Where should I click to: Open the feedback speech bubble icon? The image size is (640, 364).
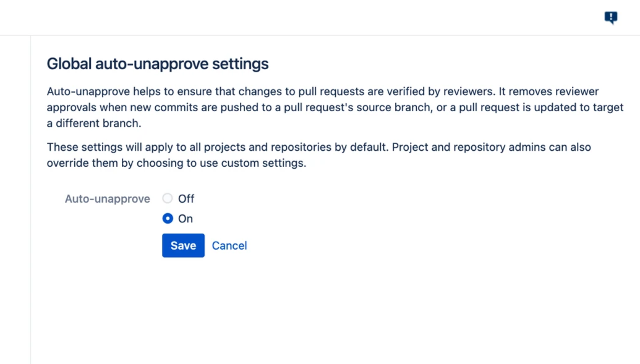[611, 17]
